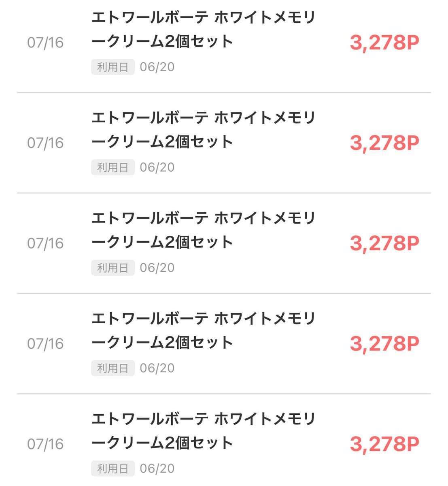
Task: Click the 06/20 usage date in the fourth entry
Action: pyautogui.click(x=157, y=368)
